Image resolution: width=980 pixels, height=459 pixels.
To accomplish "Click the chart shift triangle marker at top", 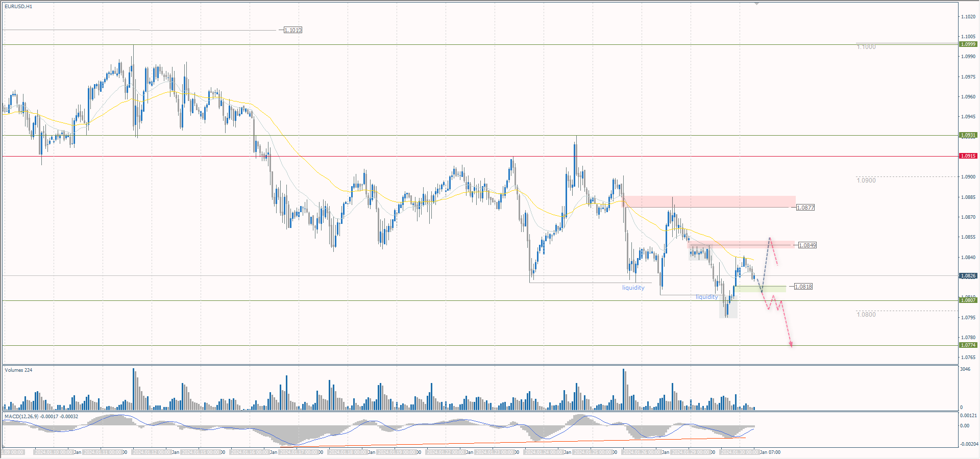I will (x=757, y=4).
